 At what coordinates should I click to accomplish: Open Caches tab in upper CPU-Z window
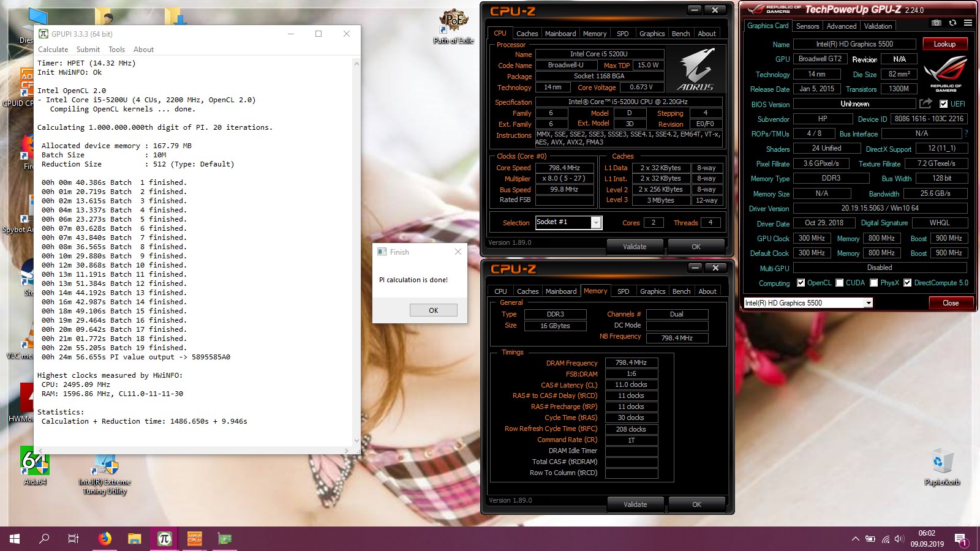tap(527, 34)
